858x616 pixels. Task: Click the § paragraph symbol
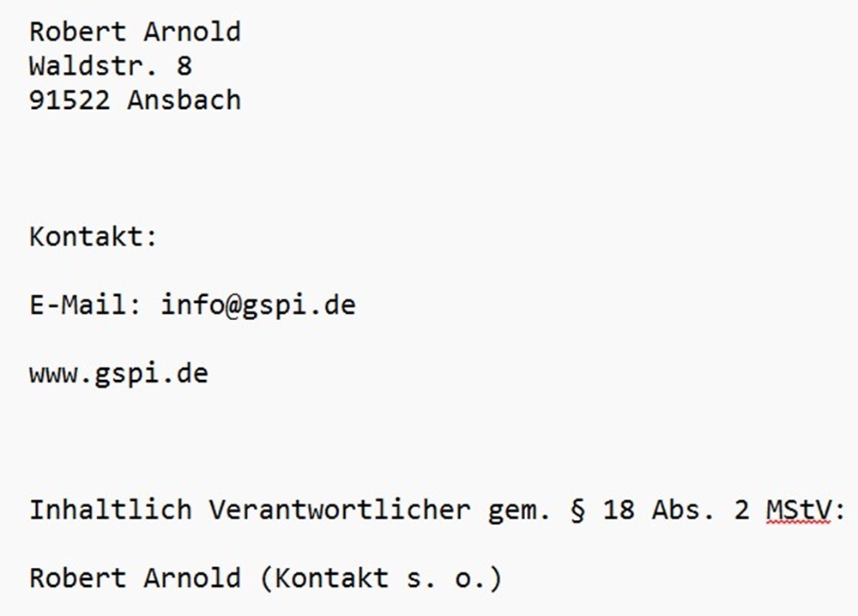click(x=577, y=510)
